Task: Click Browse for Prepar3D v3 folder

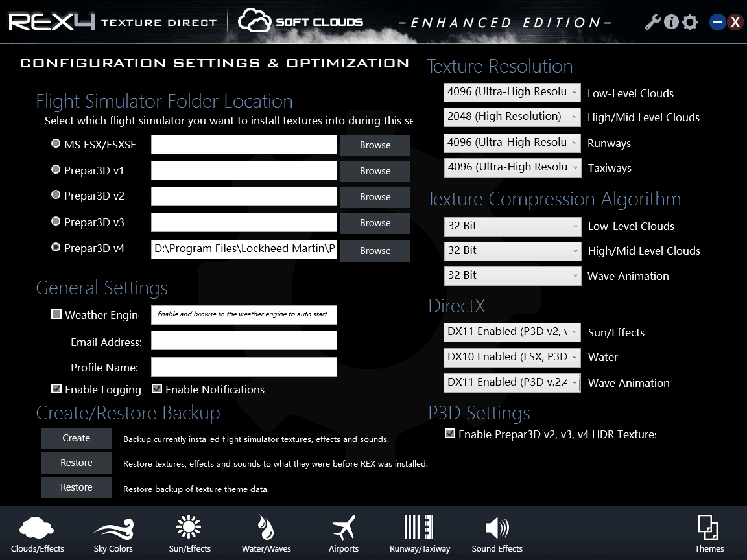Action: click(375, 223)
